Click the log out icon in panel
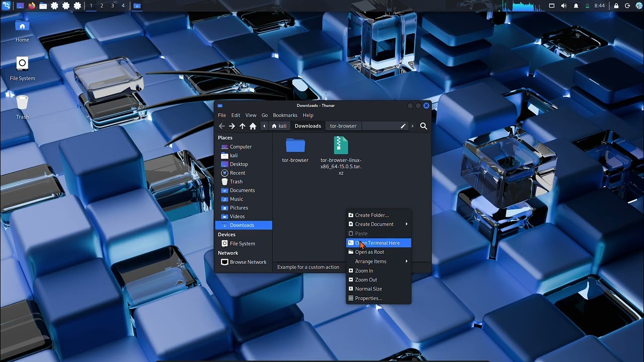This screenshot has height=362, width=644. (627, 6)
